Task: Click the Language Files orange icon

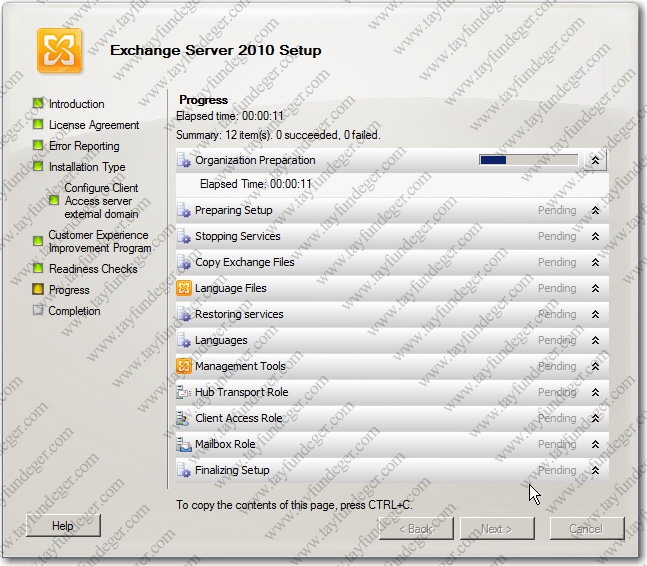Action: (x=184, y=288)
